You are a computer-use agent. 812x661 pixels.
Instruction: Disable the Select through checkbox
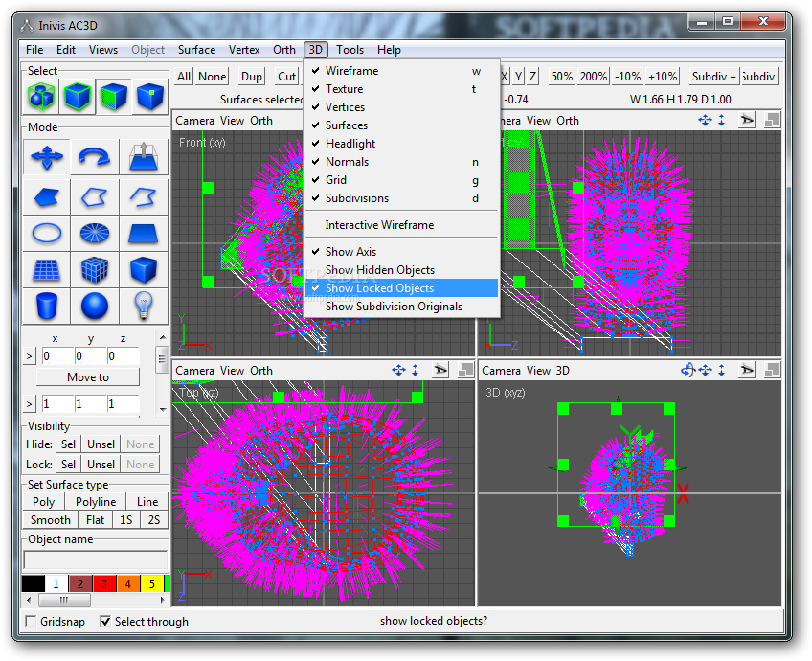click(105, 621)
